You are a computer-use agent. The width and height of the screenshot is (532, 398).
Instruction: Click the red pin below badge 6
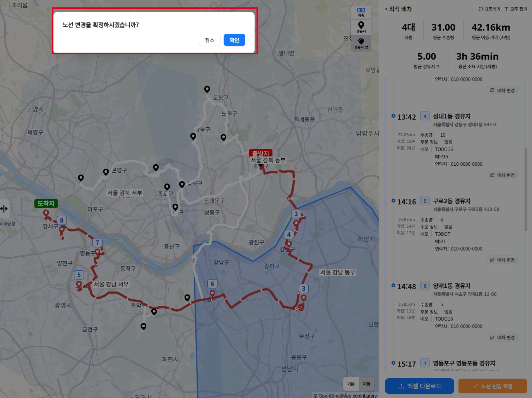point(212,293)
